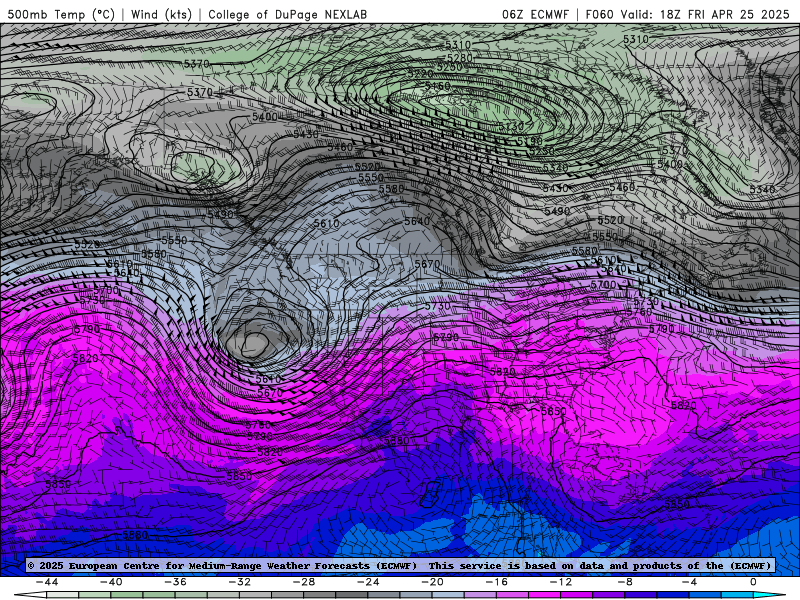Click the "06Z ECMWF" model run label
Image resolution: width=800 pixels, height=600 pixels.
(535, 14)
